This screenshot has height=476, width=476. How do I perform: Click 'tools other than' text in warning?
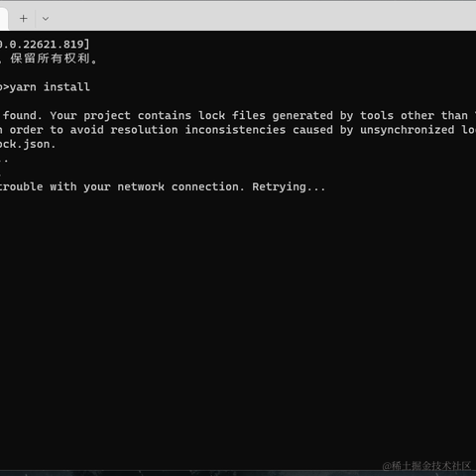coord(414,115)
